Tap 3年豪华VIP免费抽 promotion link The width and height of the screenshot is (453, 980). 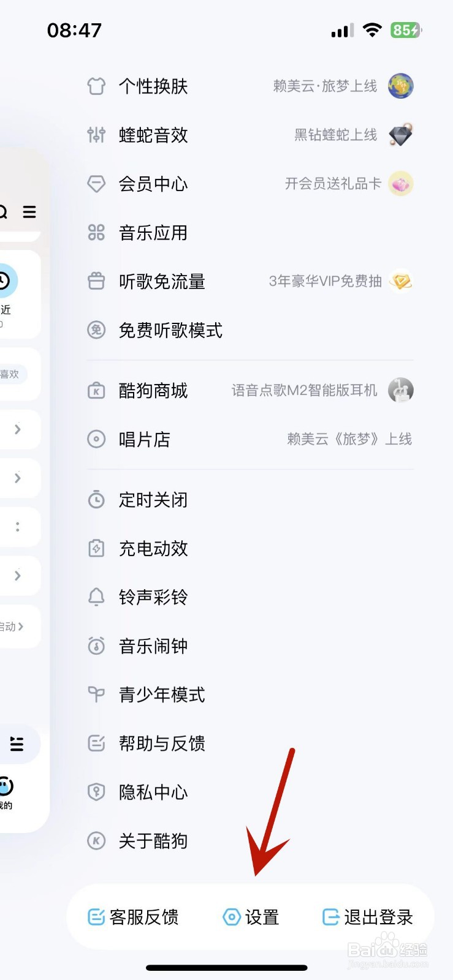pos(325,281)
